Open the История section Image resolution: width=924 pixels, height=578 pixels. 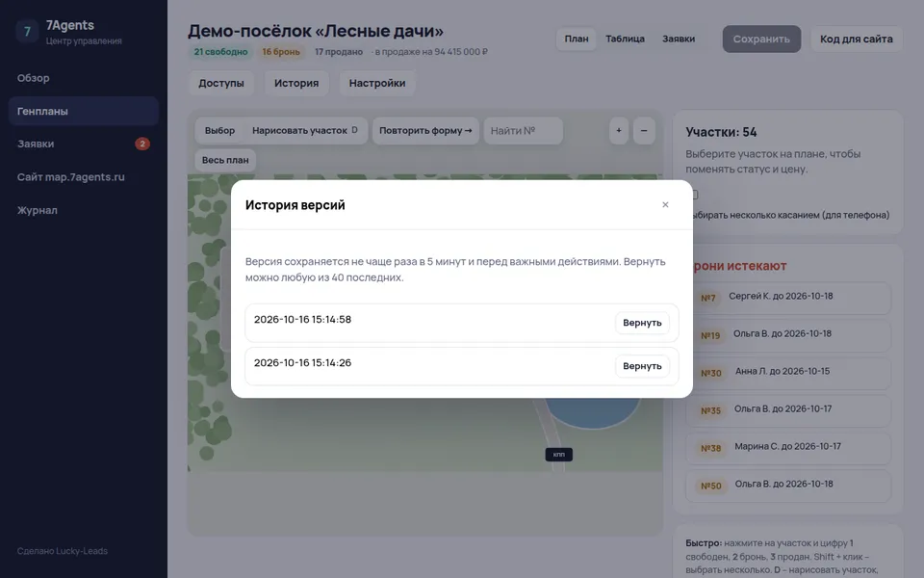tap(296, 83)
